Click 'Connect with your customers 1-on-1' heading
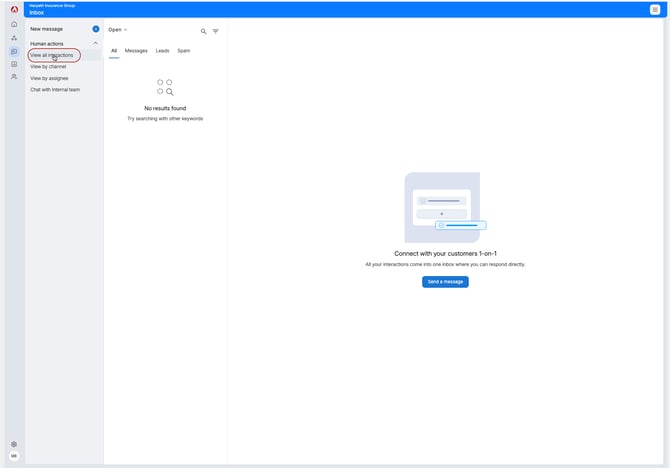This screenshot has width=670, height=468. [445, 253]
